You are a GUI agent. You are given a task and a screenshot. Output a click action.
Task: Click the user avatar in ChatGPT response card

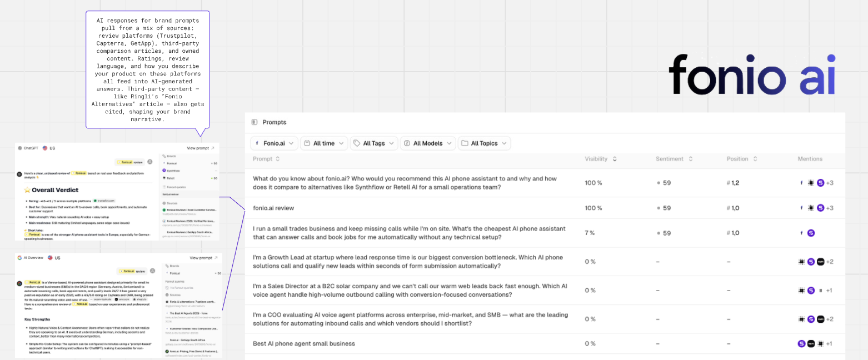150,162
